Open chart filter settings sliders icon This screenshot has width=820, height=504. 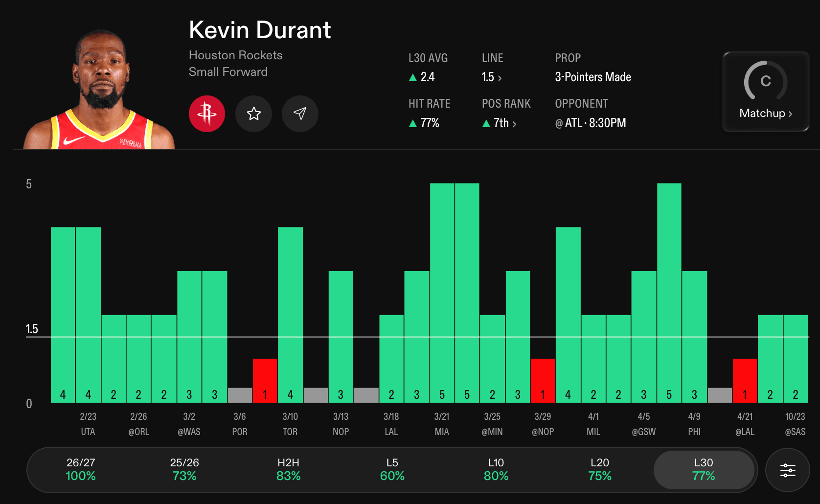point(787,470)
